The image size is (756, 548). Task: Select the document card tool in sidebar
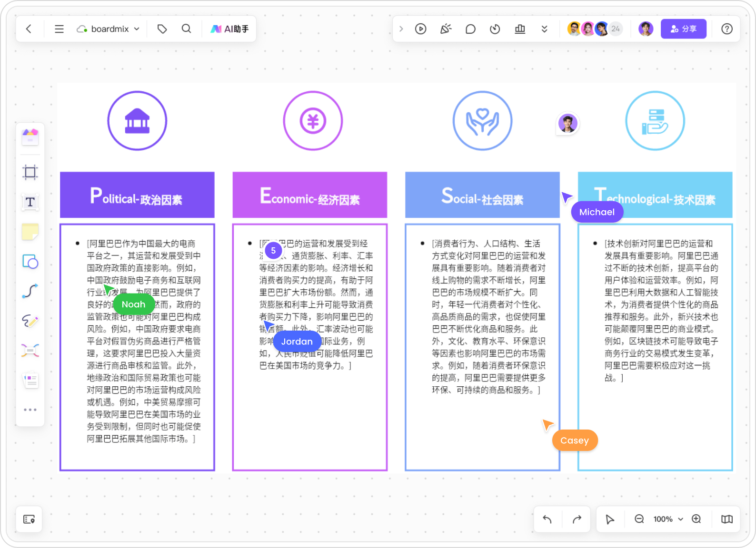click(x=30, y=381)
